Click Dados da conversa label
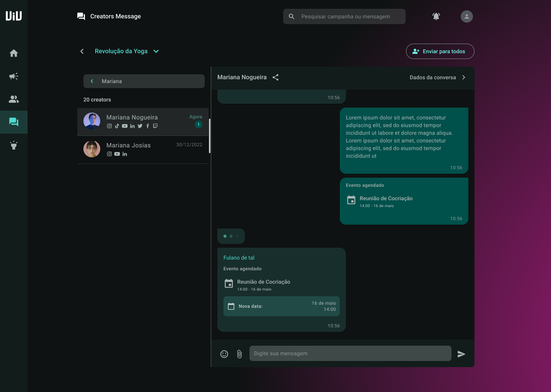Screen dimensions: 551x392 [x=433, y=77]
